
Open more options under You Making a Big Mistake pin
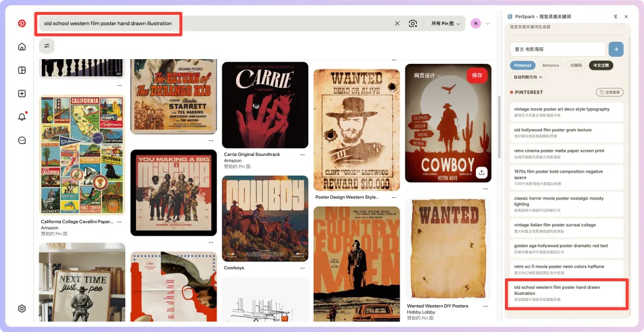coord(210,242)
